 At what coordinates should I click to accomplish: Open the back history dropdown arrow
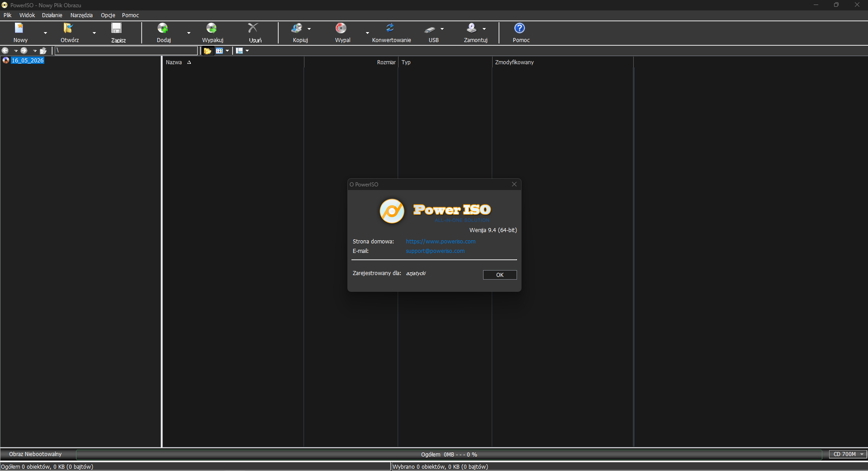click(16, 51)
